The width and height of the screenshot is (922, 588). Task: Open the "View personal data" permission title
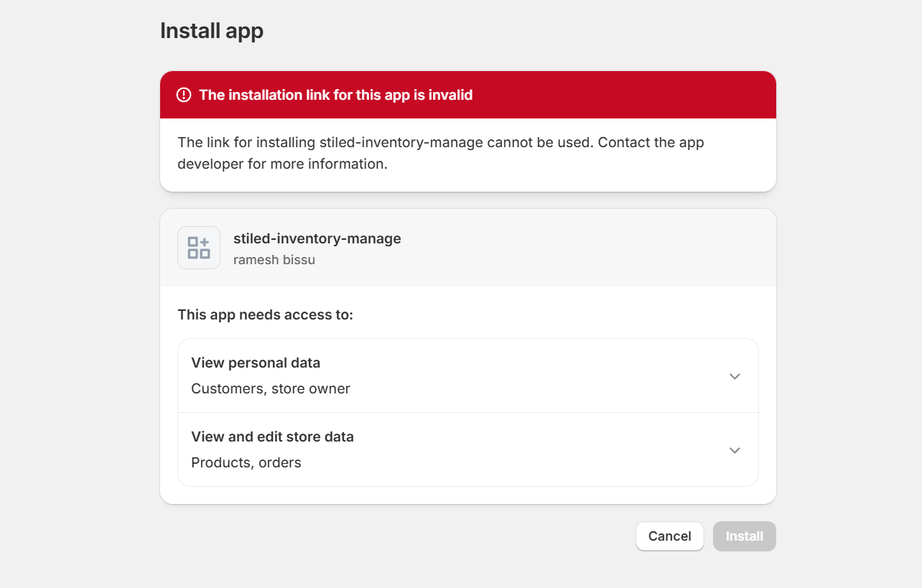tap(256, 363)
